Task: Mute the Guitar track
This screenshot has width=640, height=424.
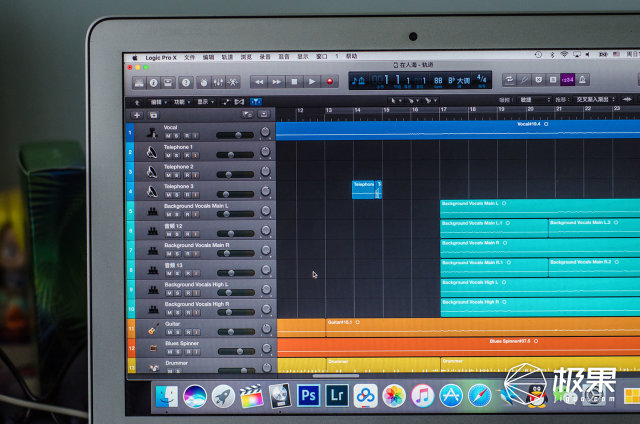Action: [x=169, y=332]
